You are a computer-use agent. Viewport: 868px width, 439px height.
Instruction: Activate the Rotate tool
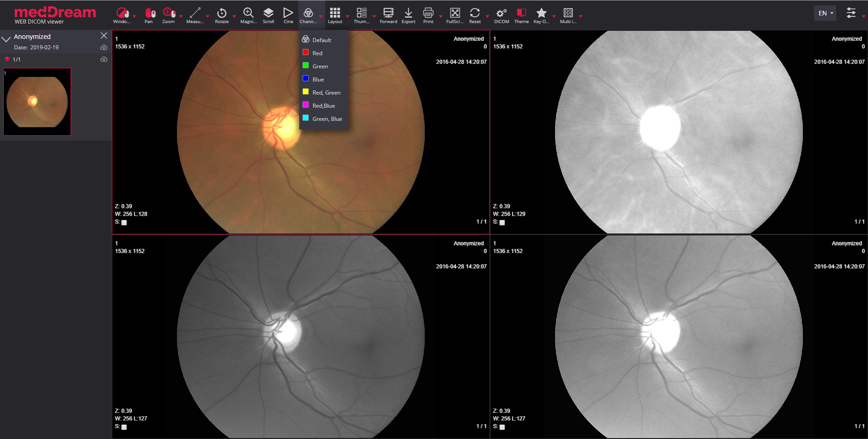222,15
